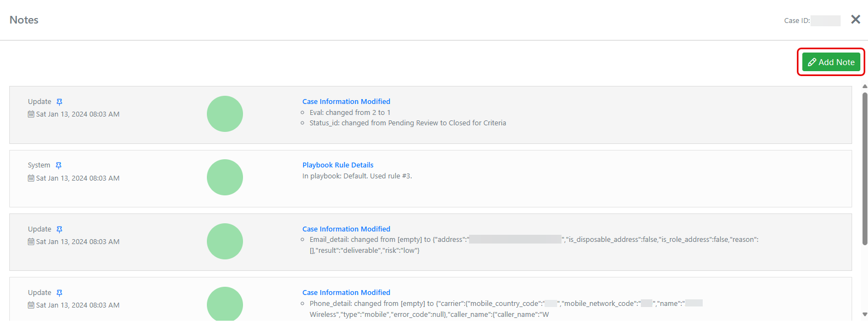868x330 pixels.
Task: Close the Notes dialog
Action: point(855,20)
